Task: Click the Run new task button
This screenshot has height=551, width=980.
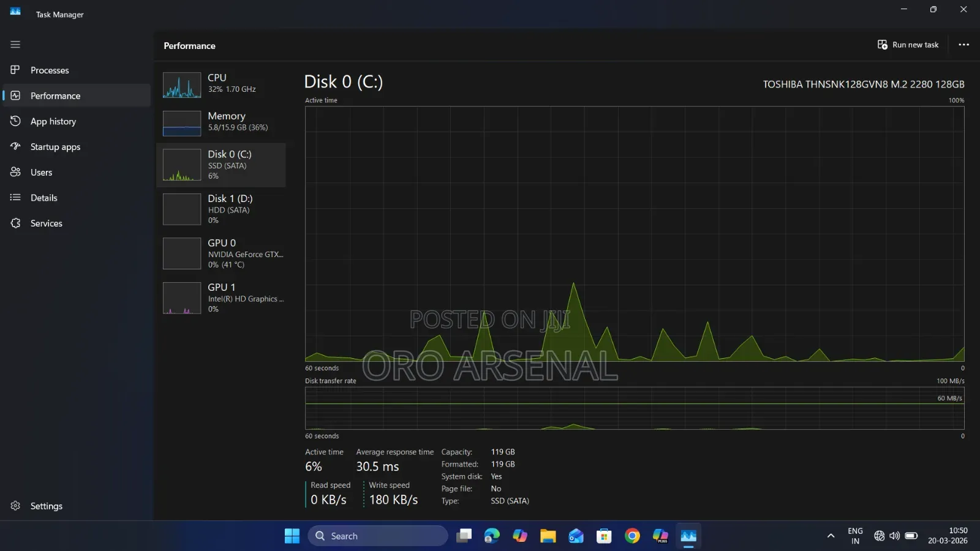Action: coord(908,45)
